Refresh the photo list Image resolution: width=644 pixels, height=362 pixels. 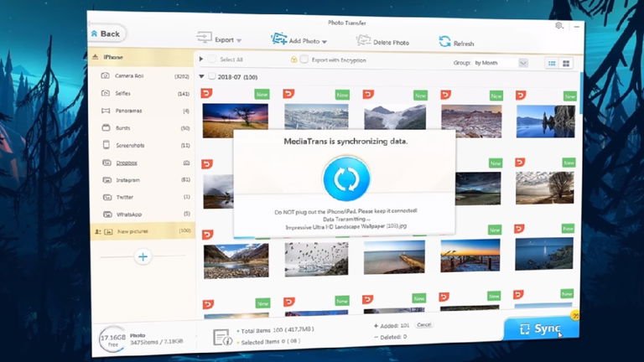coord(456,42)
